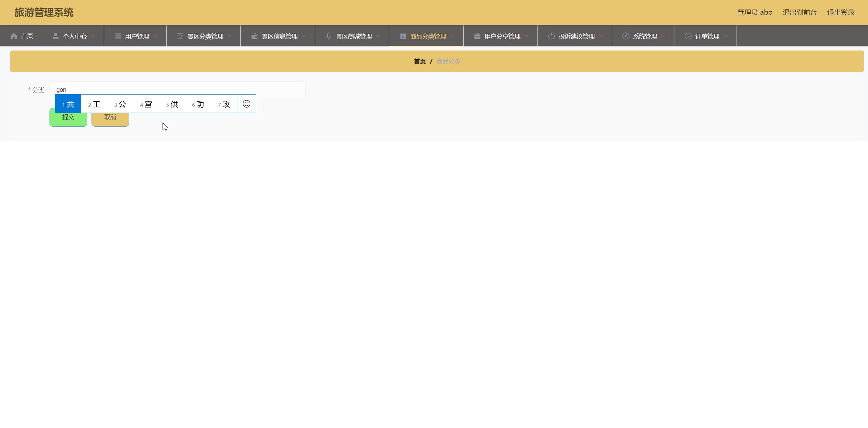This screenshot has width=868, height=428.
Task: Click the wallet icon beside 景区信息管理
Action: click(254, 36)
